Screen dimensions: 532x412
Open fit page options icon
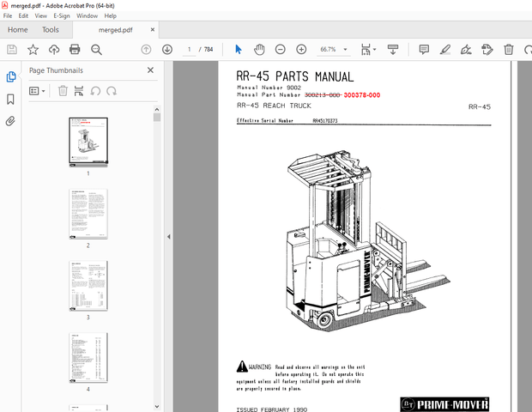(366, 50)
